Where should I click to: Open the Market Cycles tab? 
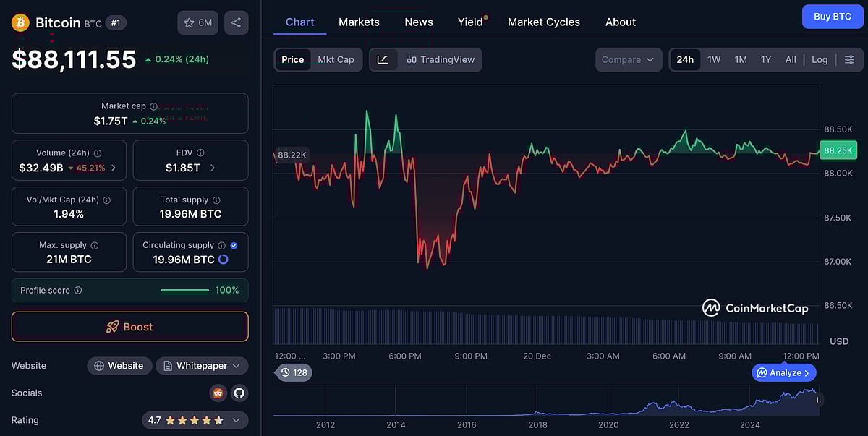(543, 22)
